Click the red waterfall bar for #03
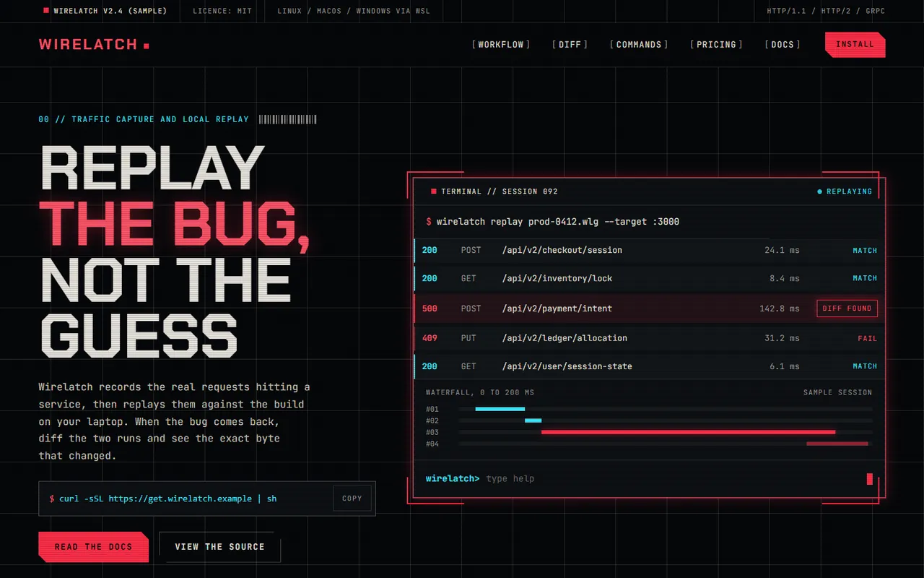Viewport: 924px width, 578px height. [x=689, y=432]
